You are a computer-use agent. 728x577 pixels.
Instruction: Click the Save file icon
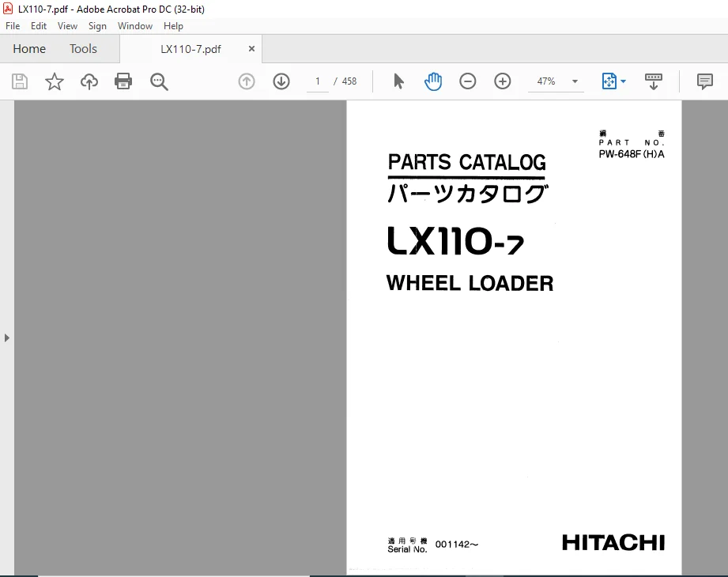20,81
